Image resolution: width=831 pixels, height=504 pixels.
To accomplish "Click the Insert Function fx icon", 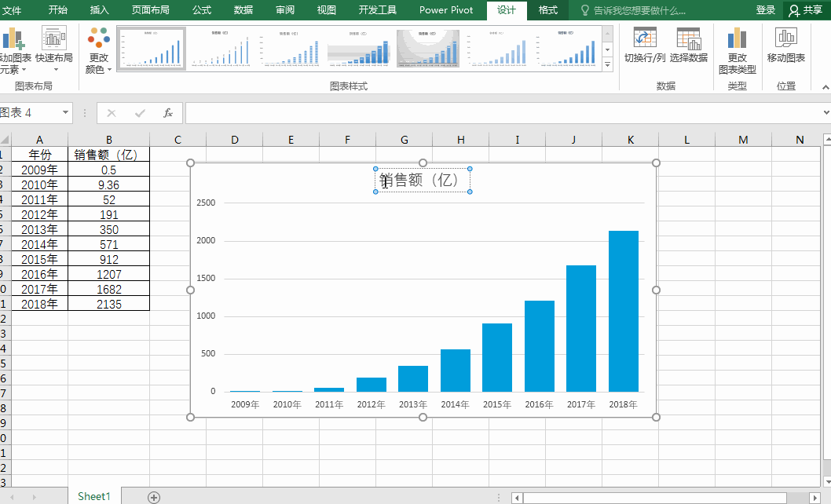I will click(x=168, y=113).
